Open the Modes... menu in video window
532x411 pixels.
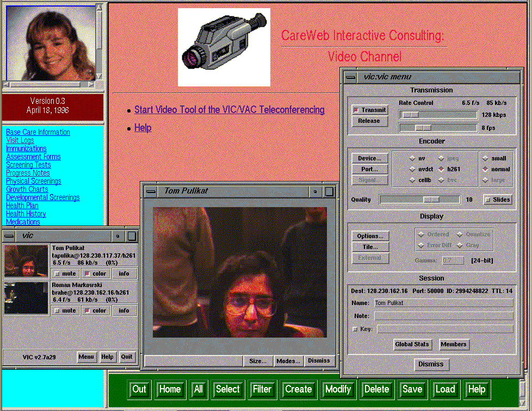pyautogui.click(x=288, y=361)
